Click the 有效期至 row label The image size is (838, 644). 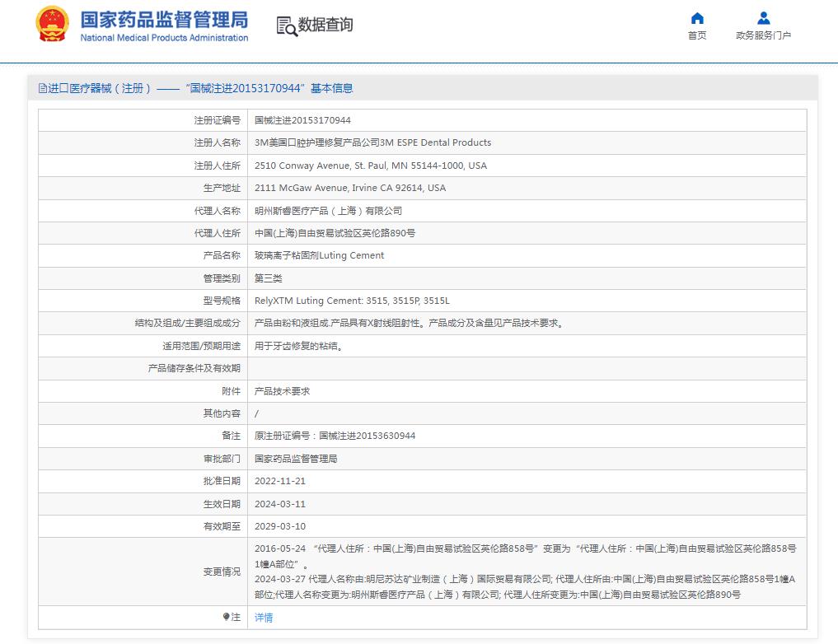click(x=222, y=526)
